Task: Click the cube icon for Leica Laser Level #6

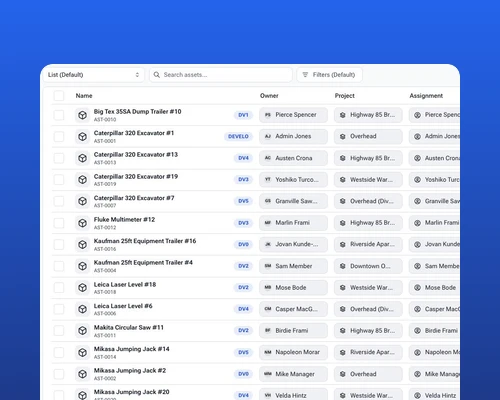Action: 82,309
